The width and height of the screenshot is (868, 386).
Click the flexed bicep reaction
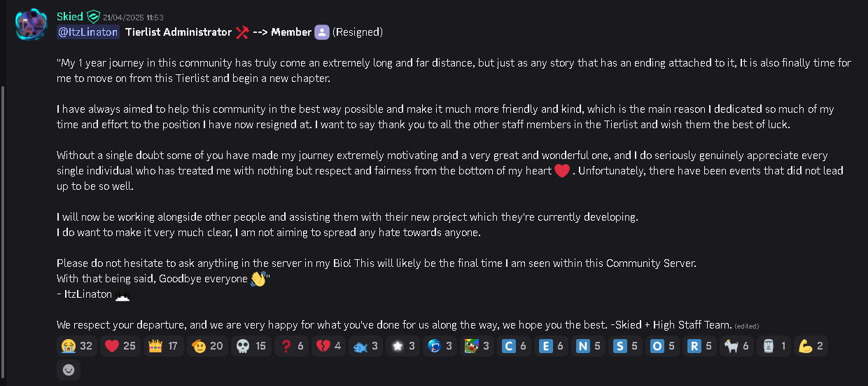pyautogui.click(x=810, y=346)
